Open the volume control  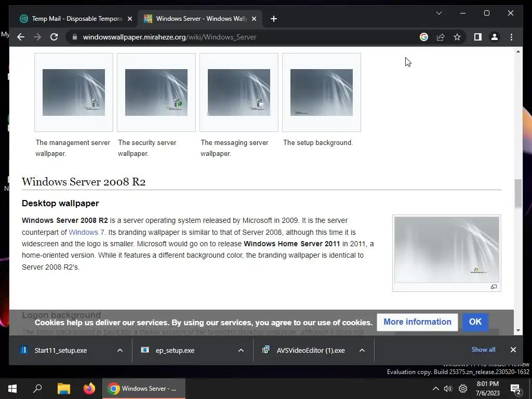pos(448,389)
